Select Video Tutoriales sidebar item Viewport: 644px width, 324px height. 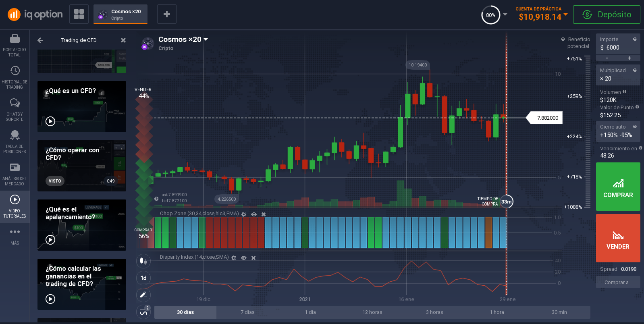tap(15, 207)
